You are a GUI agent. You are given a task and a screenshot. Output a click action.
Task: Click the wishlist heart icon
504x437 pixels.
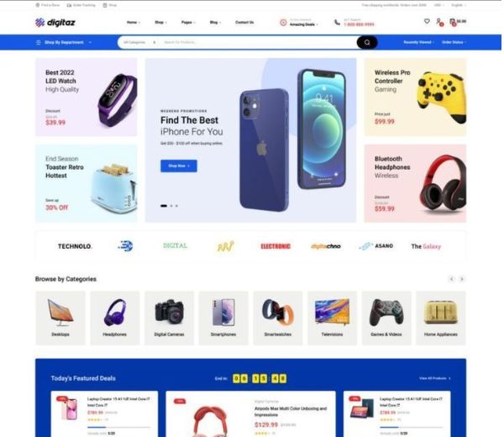coord(427,21)
